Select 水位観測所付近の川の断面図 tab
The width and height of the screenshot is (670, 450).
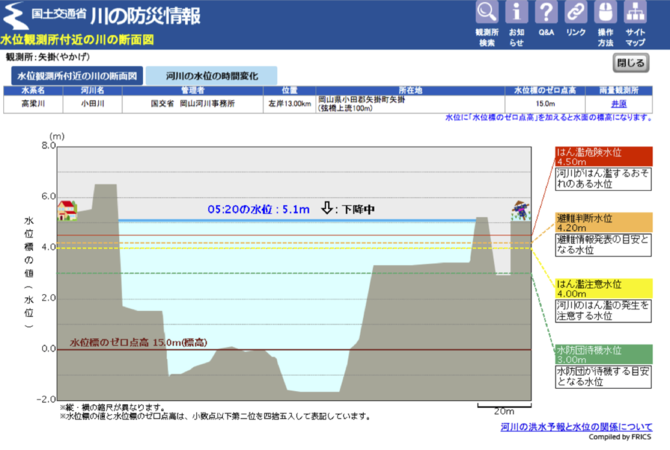coord(77,76)
